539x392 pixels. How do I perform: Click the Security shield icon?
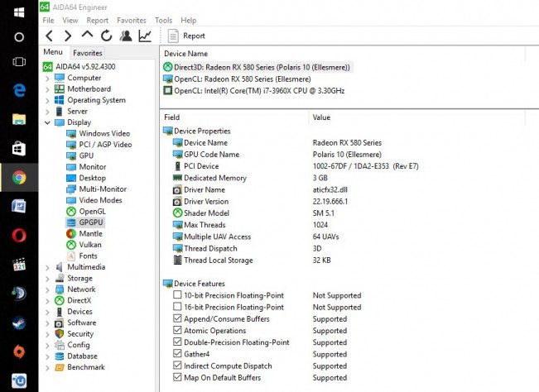point(60,333)
